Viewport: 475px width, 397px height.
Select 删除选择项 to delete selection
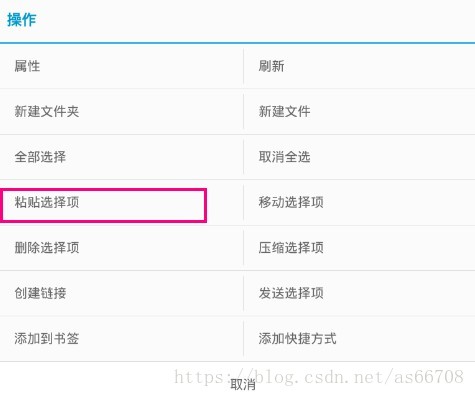click(x=121, y=248)
